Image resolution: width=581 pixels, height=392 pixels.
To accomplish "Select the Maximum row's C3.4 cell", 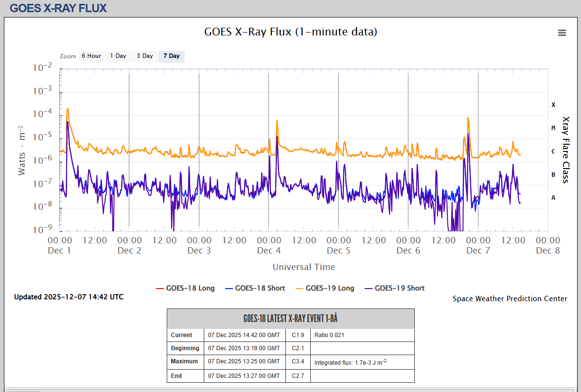I will click(x=298, y=361).
